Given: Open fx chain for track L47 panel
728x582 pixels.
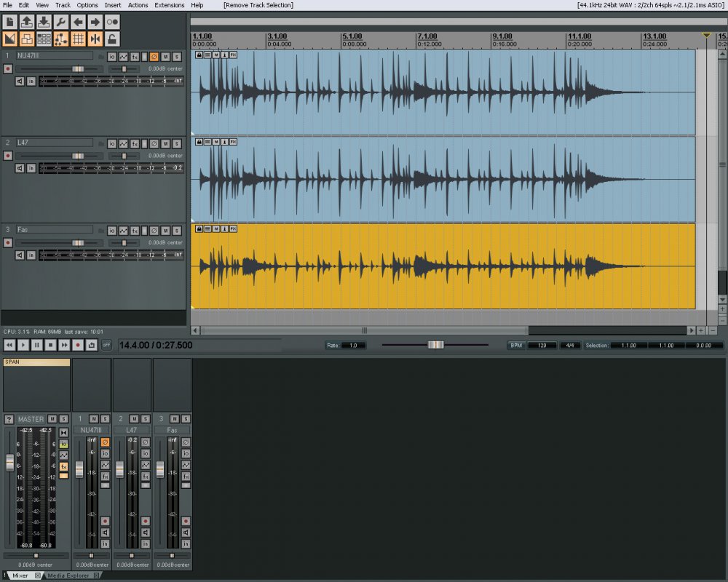Looking at the screenshot, I should (135, 144).
